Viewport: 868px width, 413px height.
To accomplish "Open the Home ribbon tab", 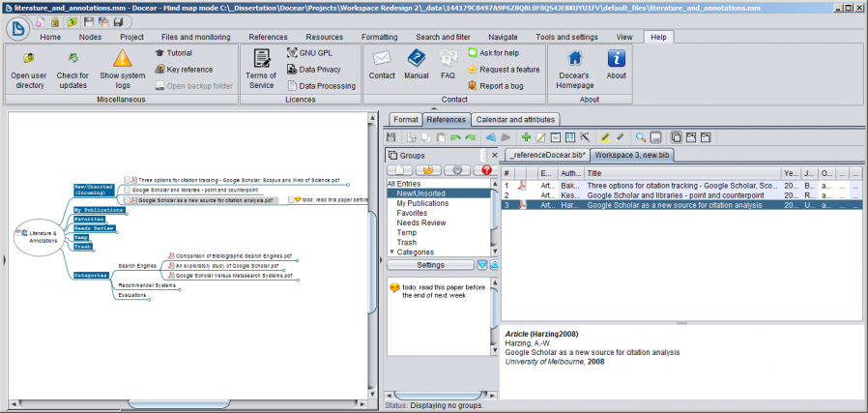I will point(50,37).
